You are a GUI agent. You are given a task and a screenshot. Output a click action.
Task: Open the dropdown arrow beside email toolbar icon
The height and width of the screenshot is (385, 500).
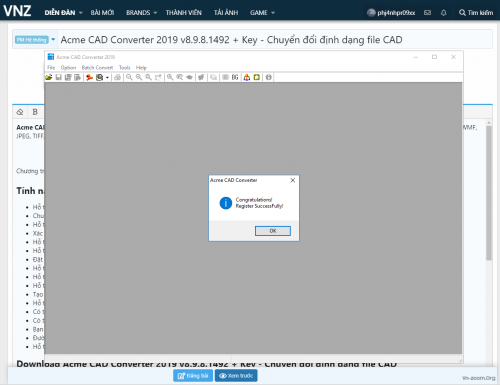107,78
